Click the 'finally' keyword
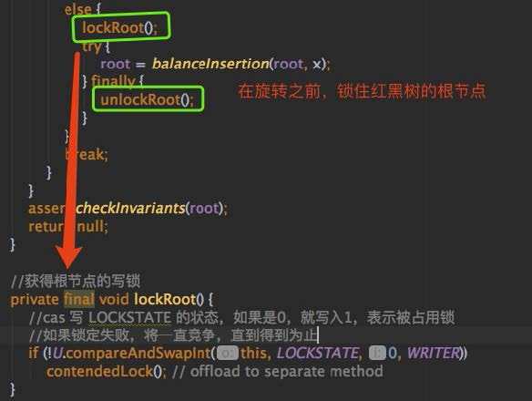 [113, 81]
